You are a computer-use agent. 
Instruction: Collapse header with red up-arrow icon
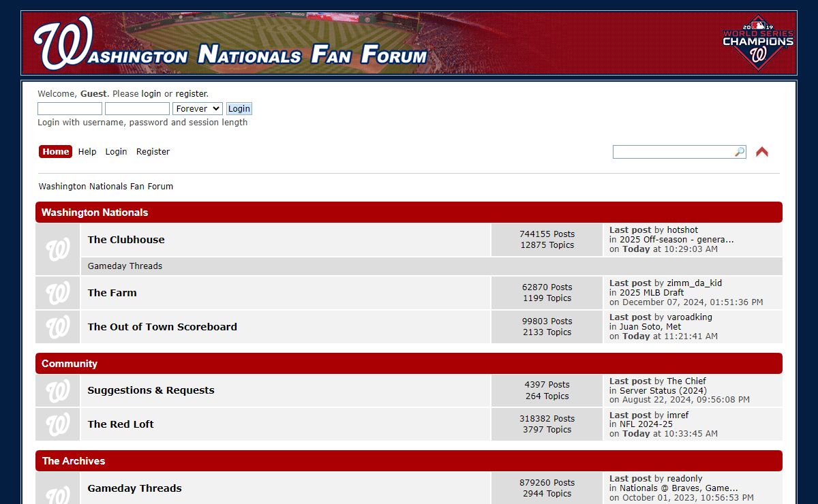(x=762, y=152)
